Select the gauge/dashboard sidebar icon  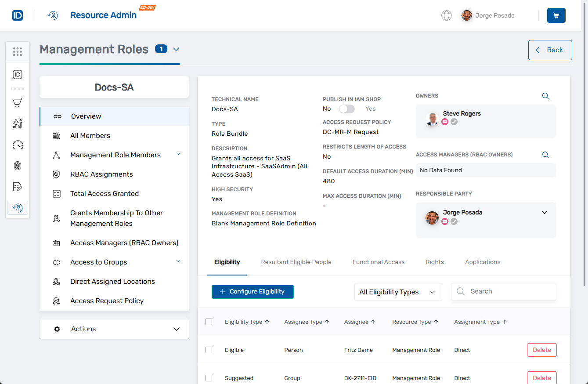(x=18, y=145)
